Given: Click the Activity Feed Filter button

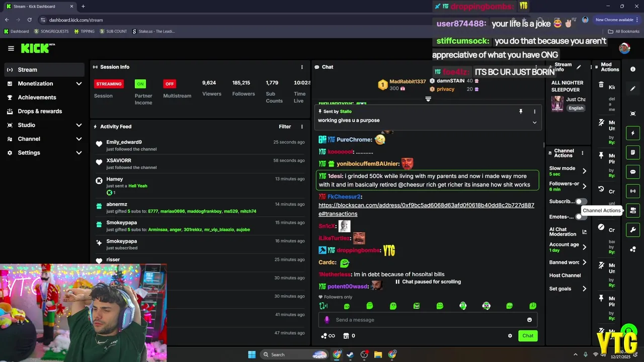Looking at the screenshot, I should click(x=285, y=127).
